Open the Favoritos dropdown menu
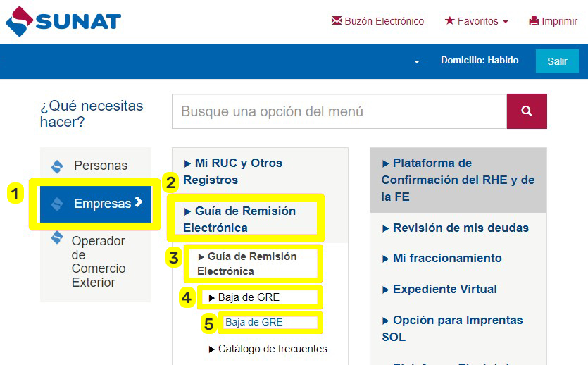588x365 pixels. click(x=476, y=21)
